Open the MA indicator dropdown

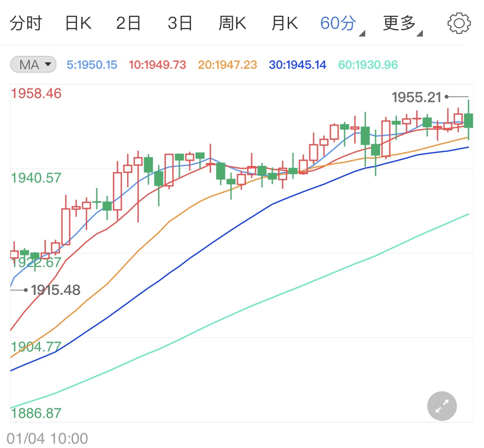(33, 64)
